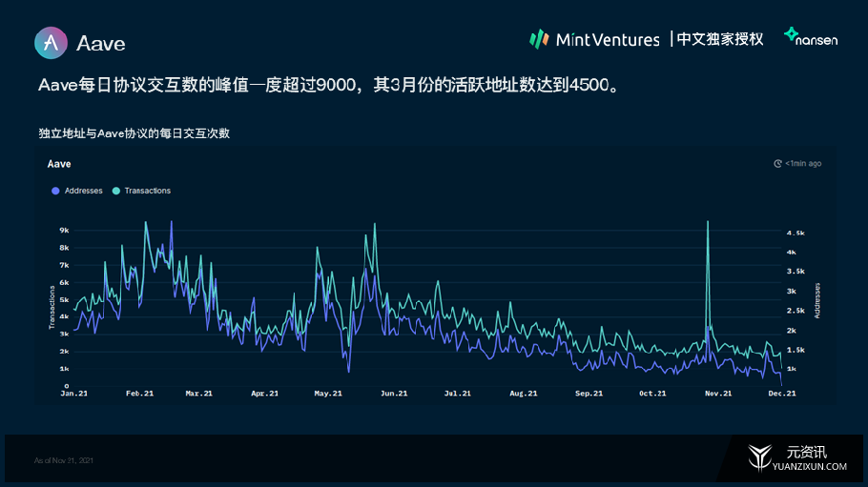Click the 3.5k right axis value
868x487 pixels.
[x=796, y=272]
